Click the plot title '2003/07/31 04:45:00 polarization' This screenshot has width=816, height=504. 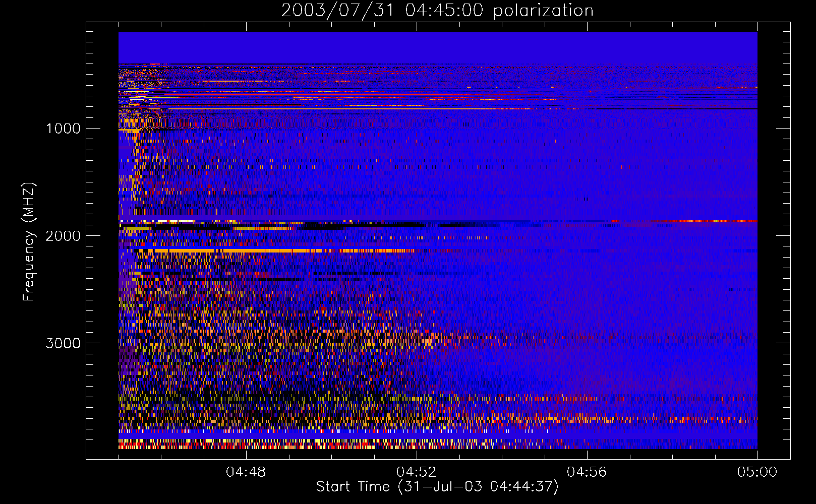pyautogui.click(x=437, y=11)
